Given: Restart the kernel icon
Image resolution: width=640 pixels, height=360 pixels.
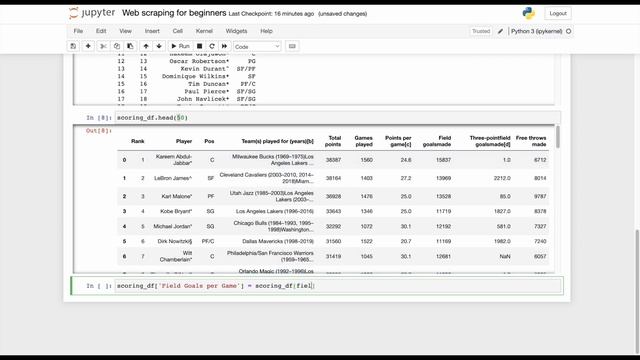Looking at the screenshot, I should pyautogui.click(x=211, y=47).
